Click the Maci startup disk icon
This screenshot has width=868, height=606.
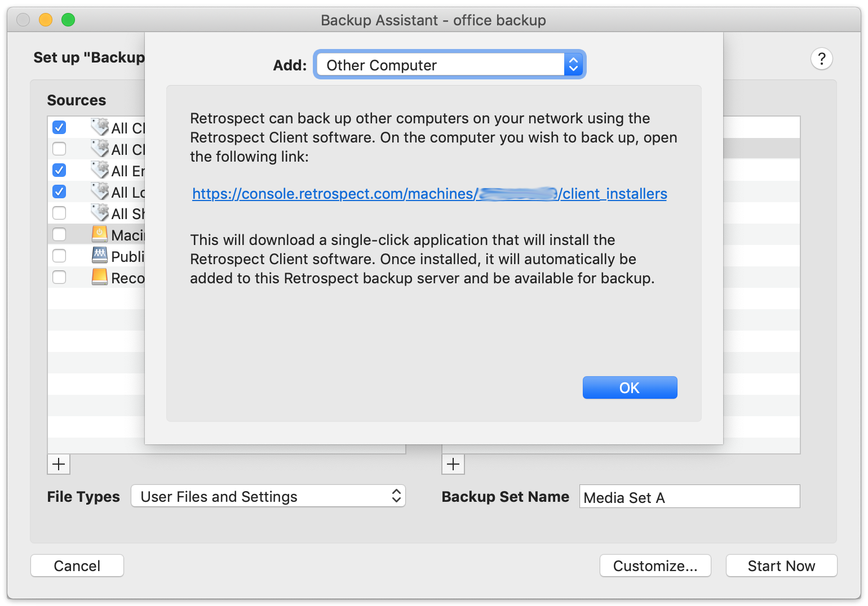coord(100,234)
